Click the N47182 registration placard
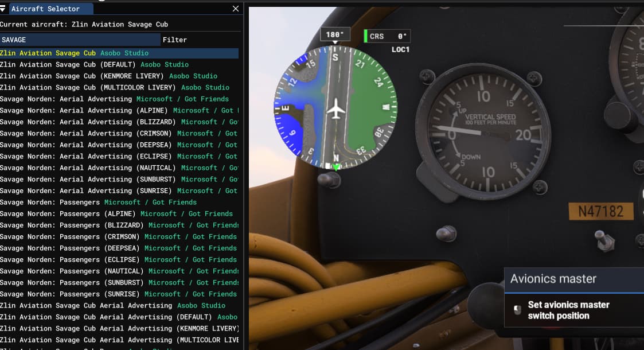The height and width of the screenshot is (350, 644). pos(600,211)
